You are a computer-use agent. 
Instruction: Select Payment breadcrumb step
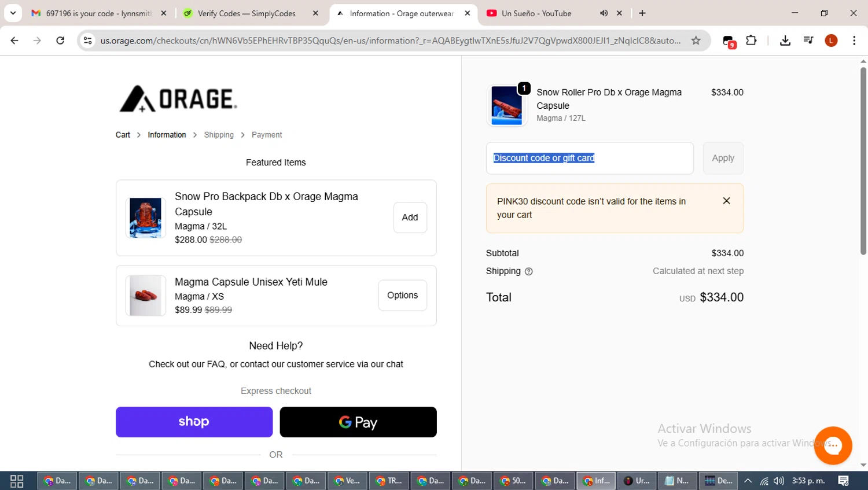(267, 135)
